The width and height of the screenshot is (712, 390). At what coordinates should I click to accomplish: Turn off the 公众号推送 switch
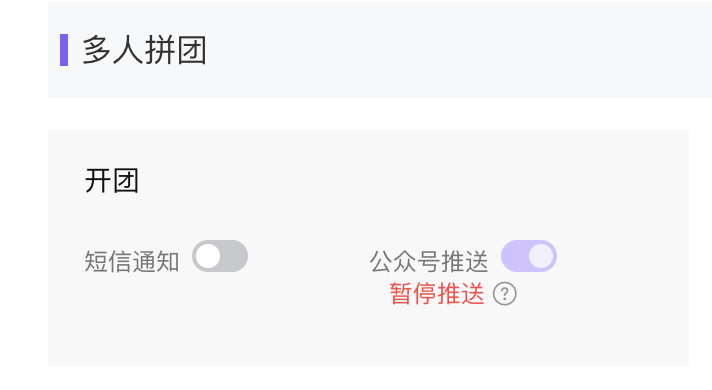(529, 256)
